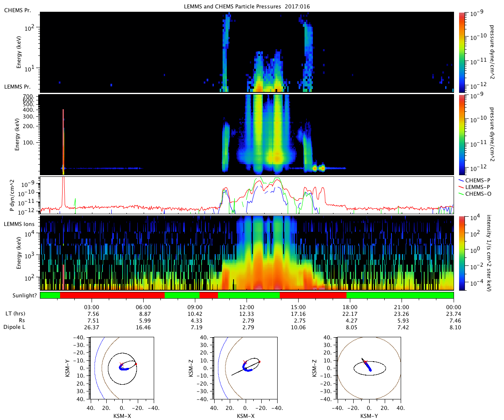Click the Dipole L value 16.46
Image resolution: width=504 pixels, height=420 pixels.
tap(144, 327)
